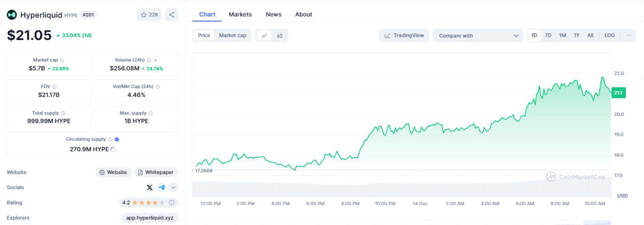Viewport: 644px width, 225px height.
Task: Show info tooltip for Max. supply
Action: click(x=150, y=113)
